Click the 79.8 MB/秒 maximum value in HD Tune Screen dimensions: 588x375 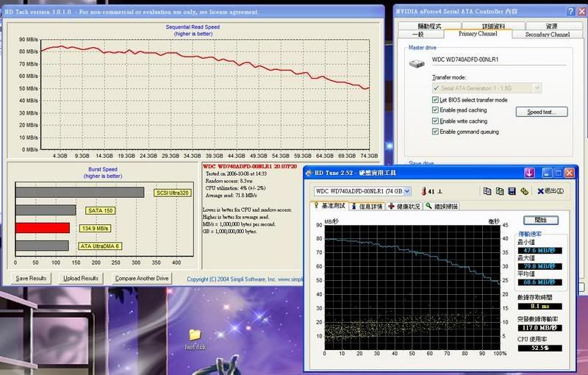click(539, 266)
